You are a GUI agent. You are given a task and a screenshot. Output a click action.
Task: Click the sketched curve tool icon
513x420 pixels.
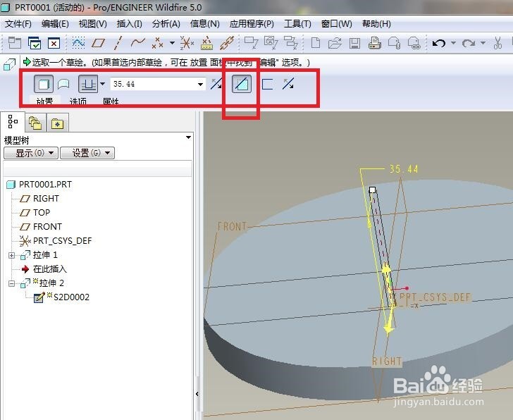pos(137,42)
